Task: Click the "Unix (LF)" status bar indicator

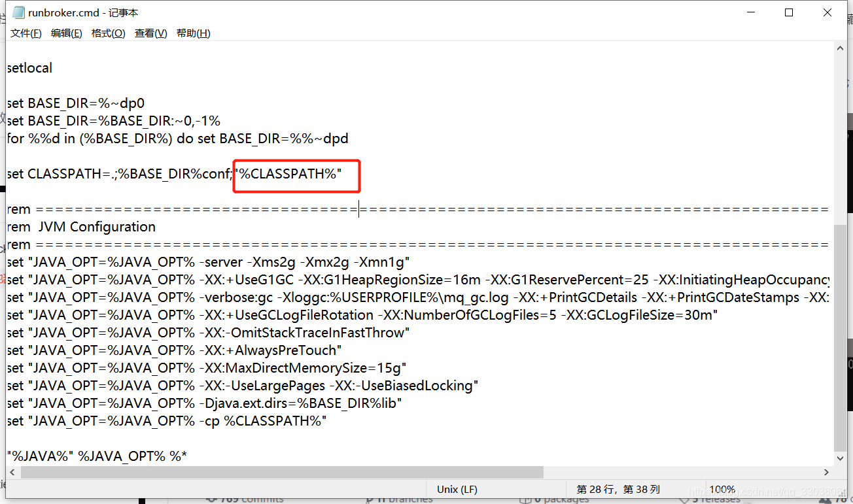Action: point(456,488)
